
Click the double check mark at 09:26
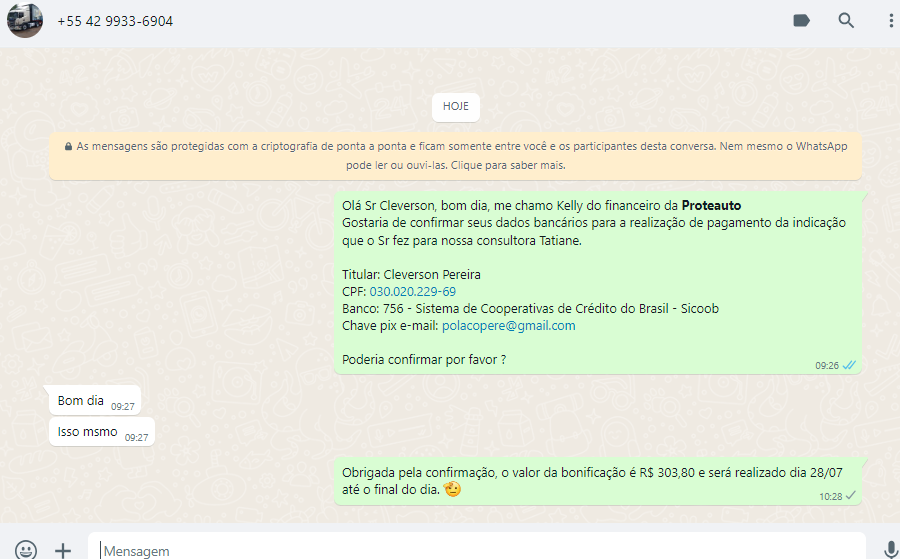[x=849, y=365]
